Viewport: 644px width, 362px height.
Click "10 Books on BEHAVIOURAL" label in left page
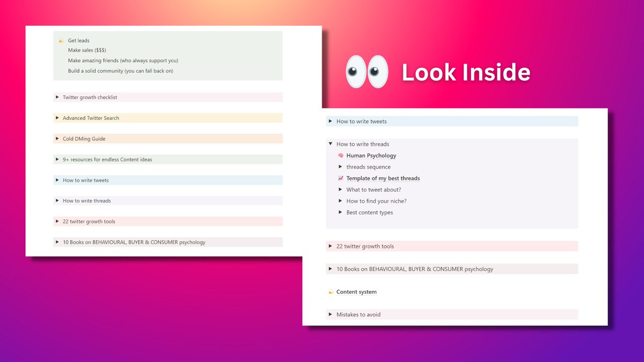[134, 242]
